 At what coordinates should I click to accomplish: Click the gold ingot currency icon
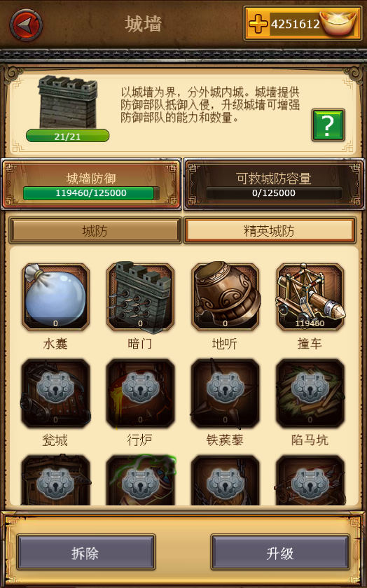point(340,23)
